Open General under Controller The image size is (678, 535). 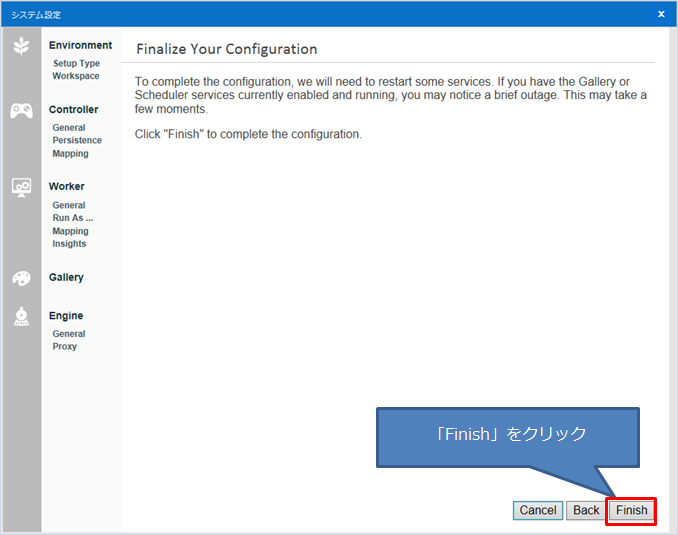pyautogui.click(x=69, y=128)
